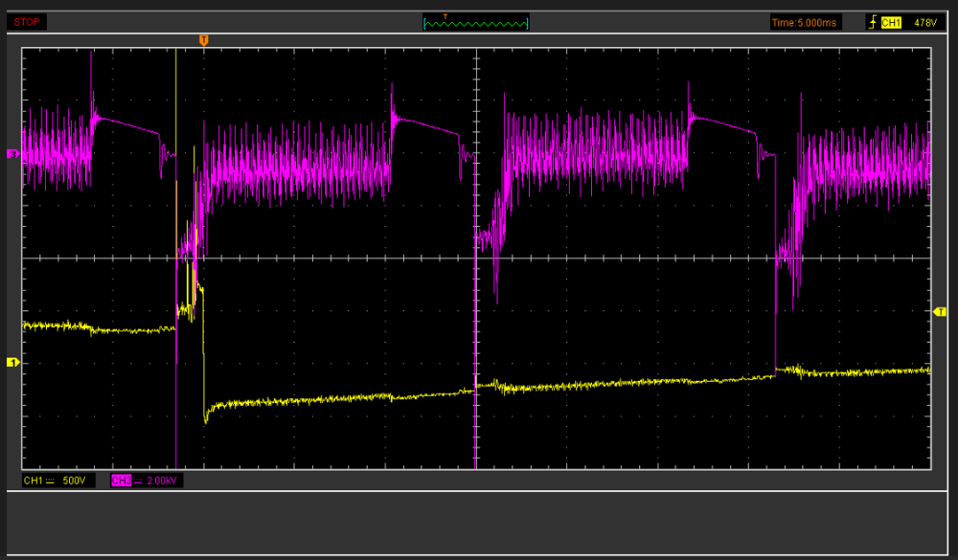958x560 pixels.
Task: Open the 2.00kV vertical scale value
Action: click(x=163, y=481)
